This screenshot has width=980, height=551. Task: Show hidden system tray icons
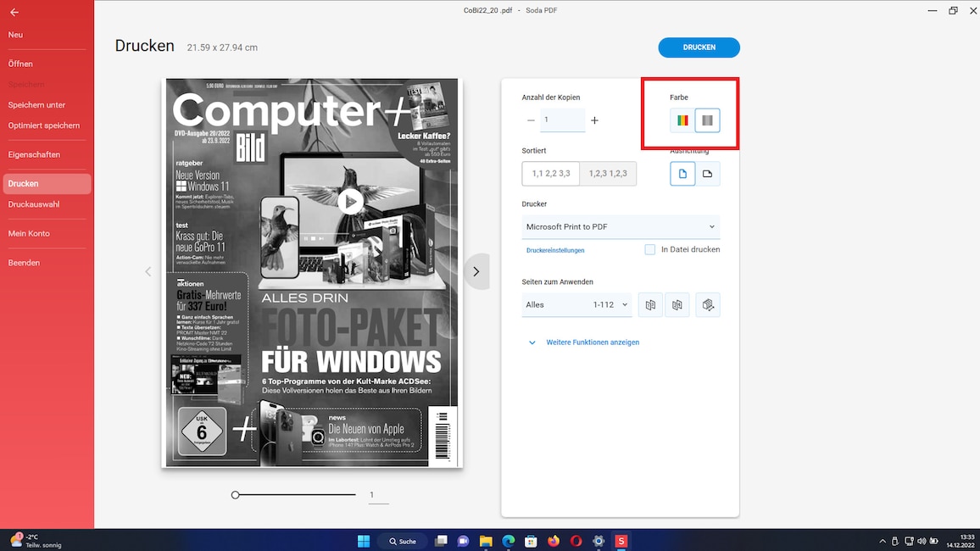[882, 541]
